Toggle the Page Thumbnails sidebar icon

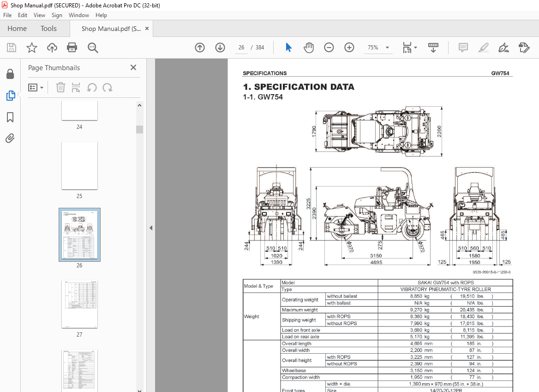pyautogui.click(x=10, y=96)
